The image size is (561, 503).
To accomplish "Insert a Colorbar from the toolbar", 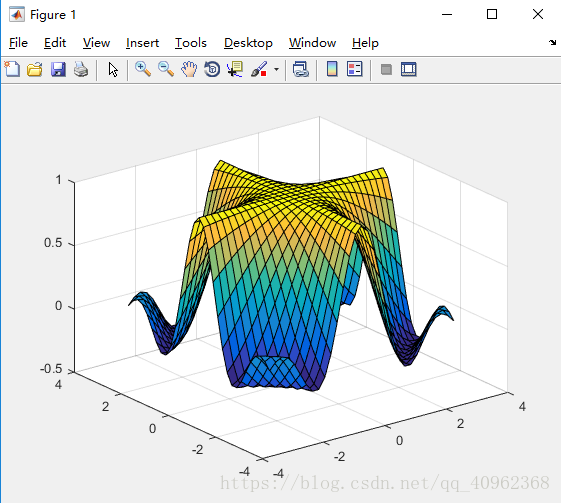I will coord(332,69).
